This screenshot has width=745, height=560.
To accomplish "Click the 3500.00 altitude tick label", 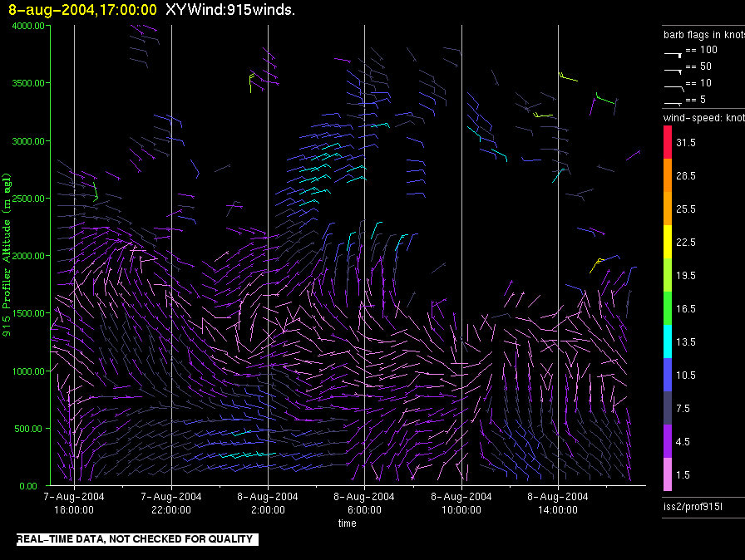I will point(28,83).
